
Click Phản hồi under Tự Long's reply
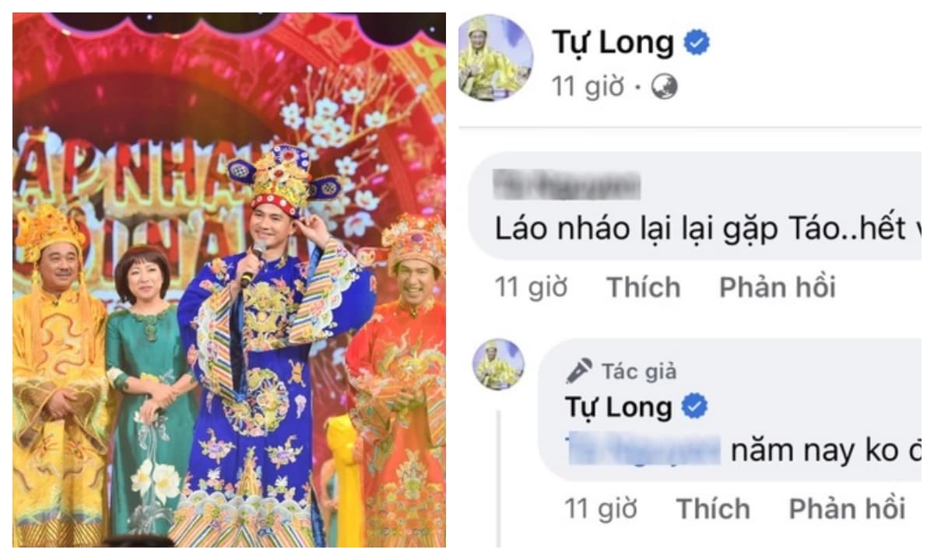click(x=847, y=509)
